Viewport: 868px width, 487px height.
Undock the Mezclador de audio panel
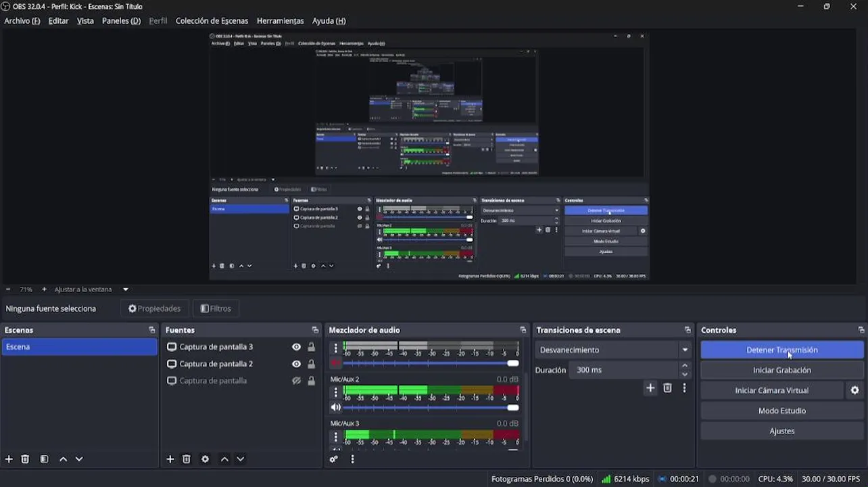[x=523, y=330]
